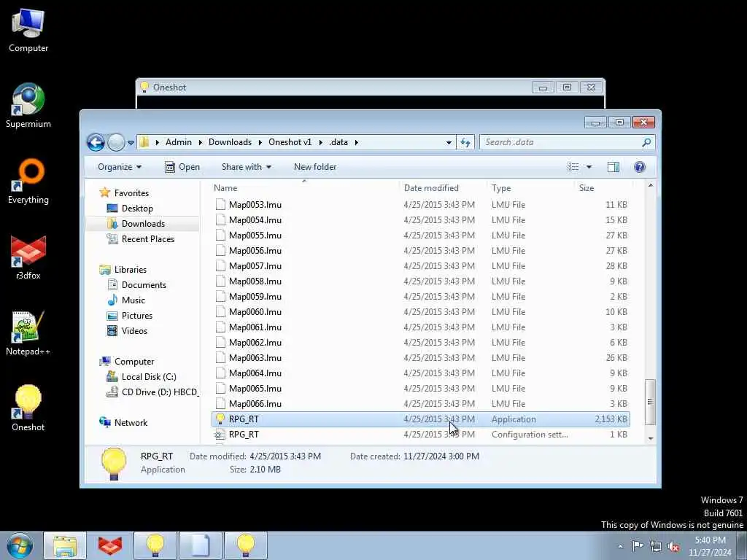Open Recent Places in Favorites

[147, 239]
